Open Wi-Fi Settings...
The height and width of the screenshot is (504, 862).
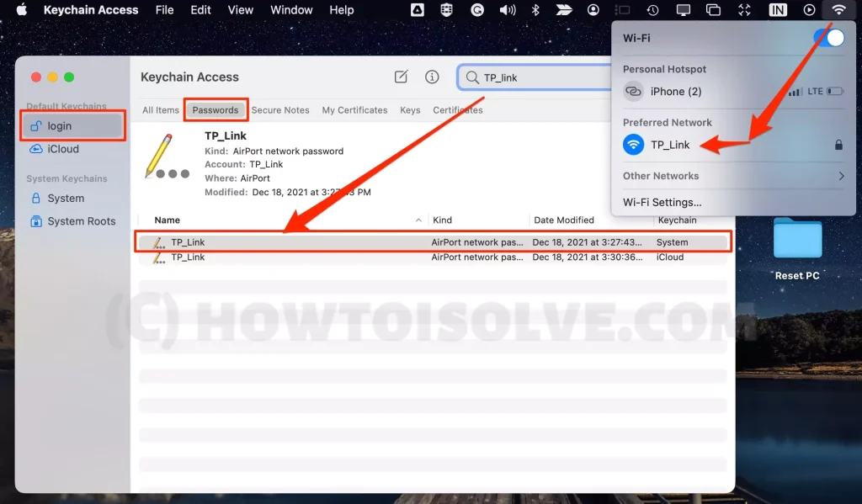point(662,202)
